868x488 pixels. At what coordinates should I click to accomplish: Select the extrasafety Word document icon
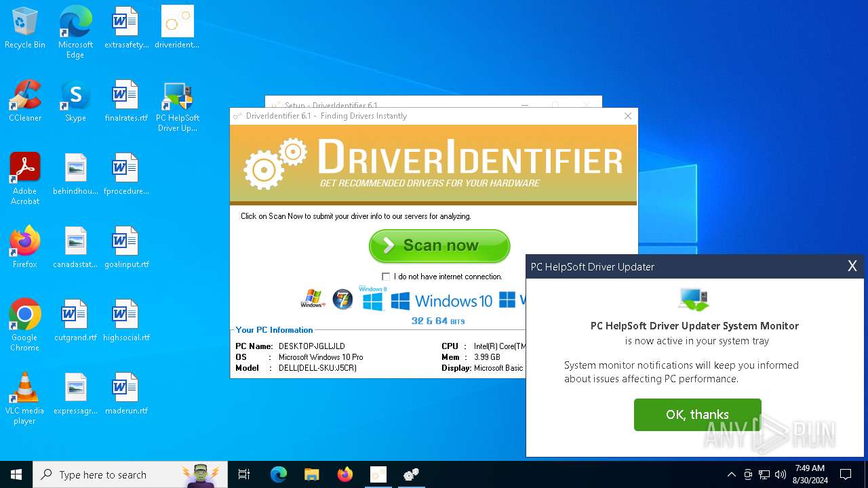coord(126,28)
